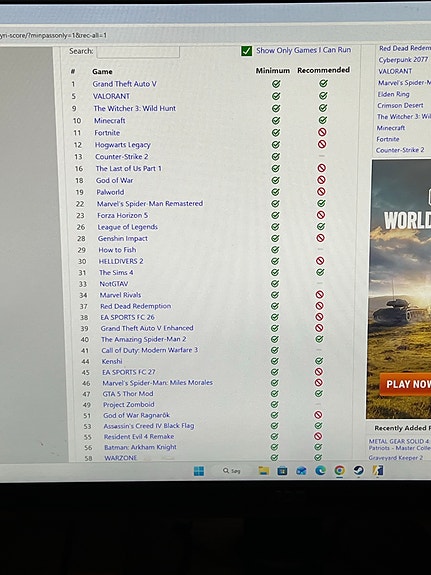Uncheck Show Only Games I Can Run
The width and height of the screenshot is (431, 575).
click(246, 51)
